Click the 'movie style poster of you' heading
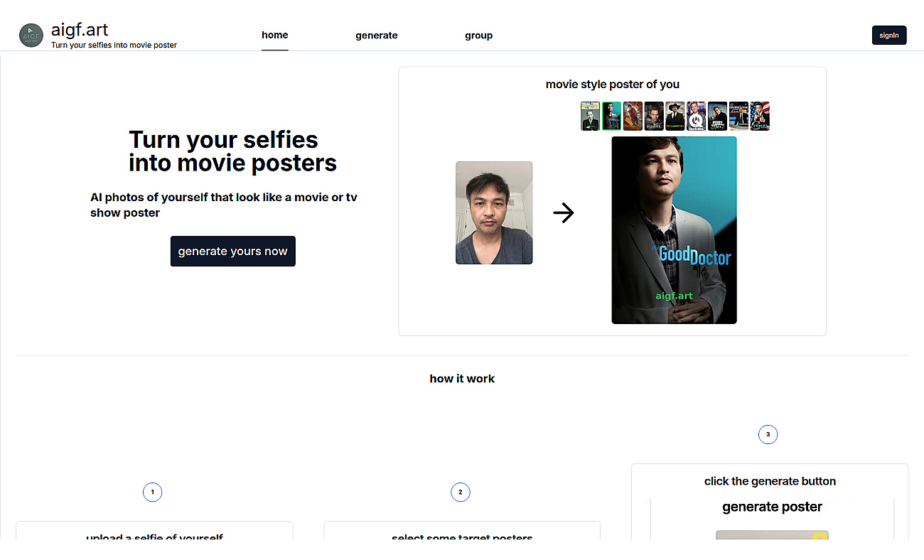The height and width of the screenshot is (560, 924). [613, 85]
